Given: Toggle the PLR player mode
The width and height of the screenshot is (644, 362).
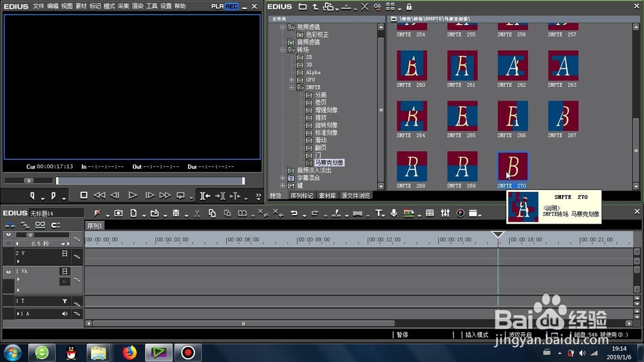Looking at the screenshot, I should pyautogui.click(x=217, y=6).
